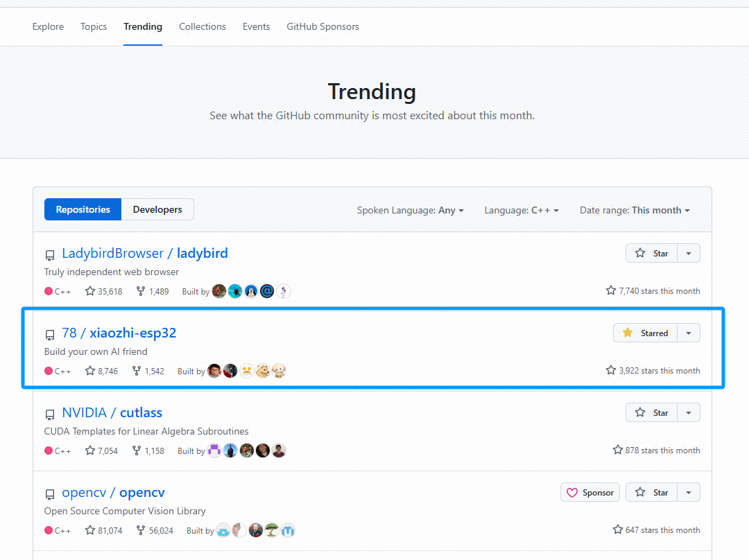This screenshot has height=560, width=749.
Task: View ladybird's 35,618 stargazers
Action: 103,291
